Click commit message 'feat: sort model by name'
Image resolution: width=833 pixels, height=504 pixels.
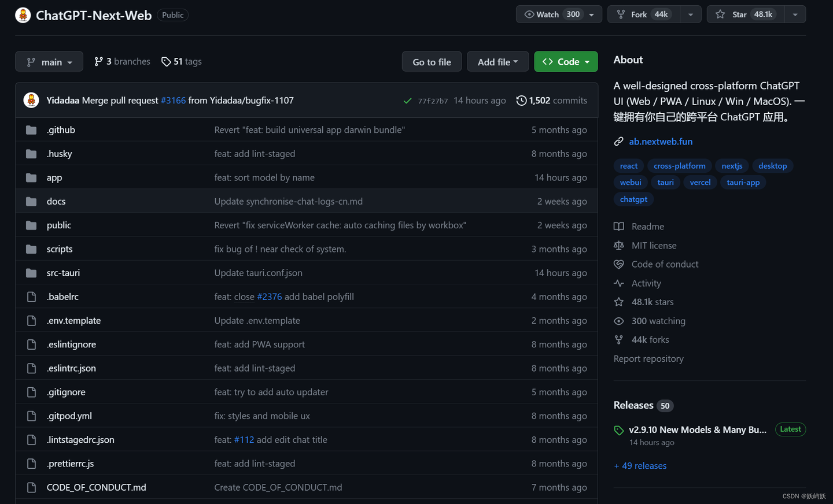(264, 177)
